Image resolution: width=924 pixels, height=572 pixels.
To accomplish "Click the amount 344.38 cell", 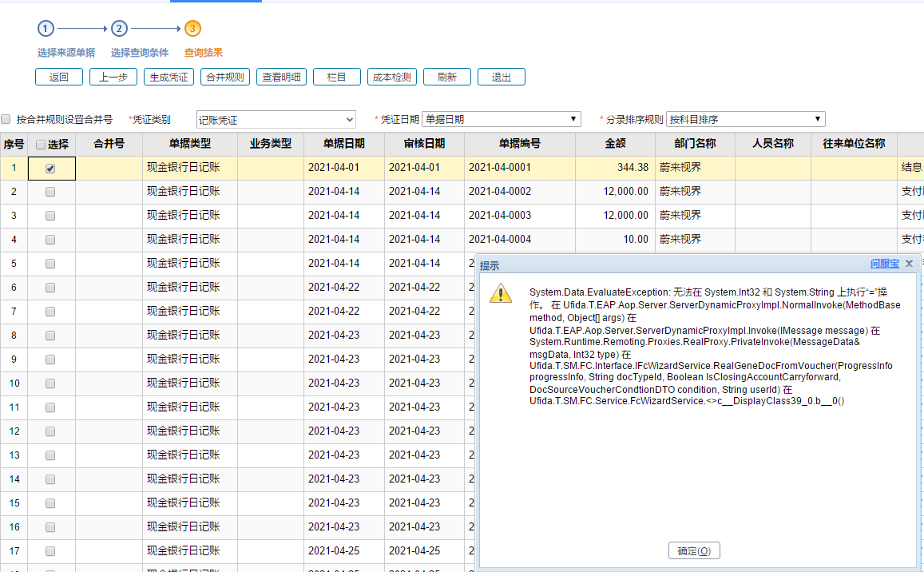I will (615, 168).
